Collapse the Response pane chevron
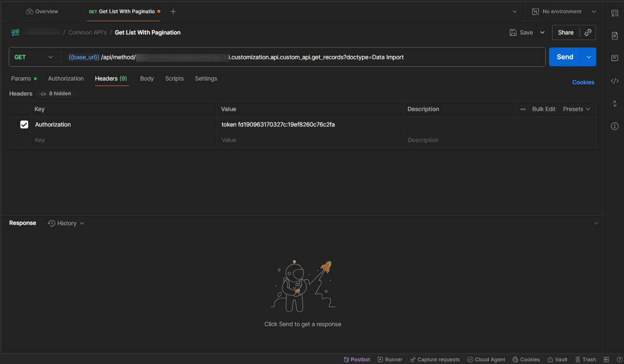This screenshot has height=364, width=624. [x=596, y=223]
